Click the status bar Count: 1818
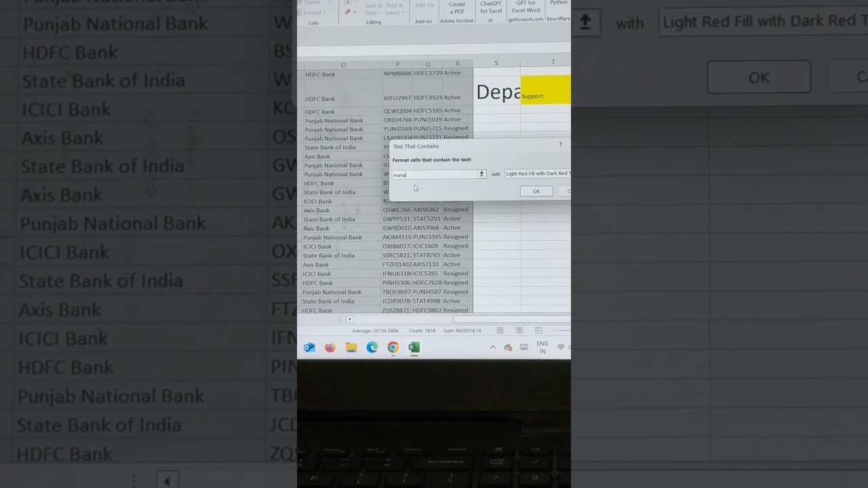Screen dimensions: 868x488 point(422,331)
